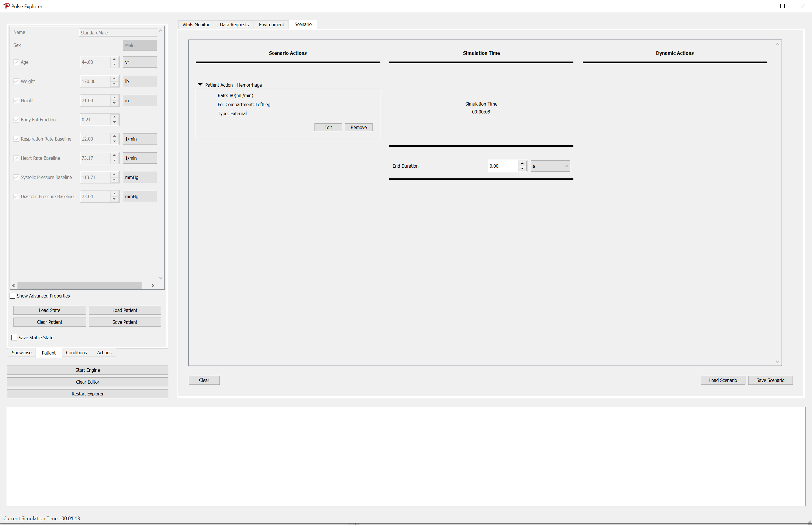Screen dimensions: 812x525
Task: Open the Height unit dropdown (in)
Action: tap(140, 100)
